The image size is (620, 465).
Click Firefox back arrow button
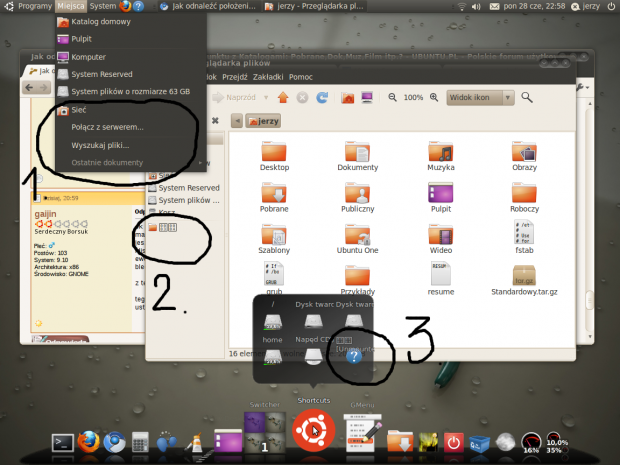tap(29, 87)
